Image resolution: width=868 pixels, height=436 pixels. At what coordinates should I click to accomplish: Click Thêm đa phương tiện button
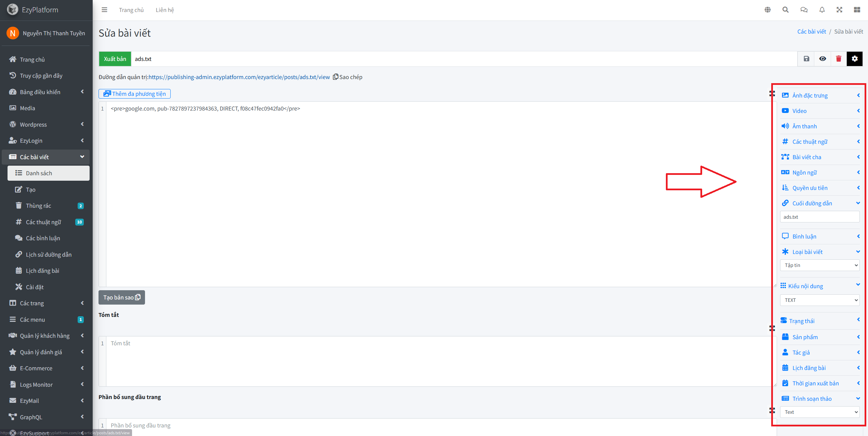134,94
